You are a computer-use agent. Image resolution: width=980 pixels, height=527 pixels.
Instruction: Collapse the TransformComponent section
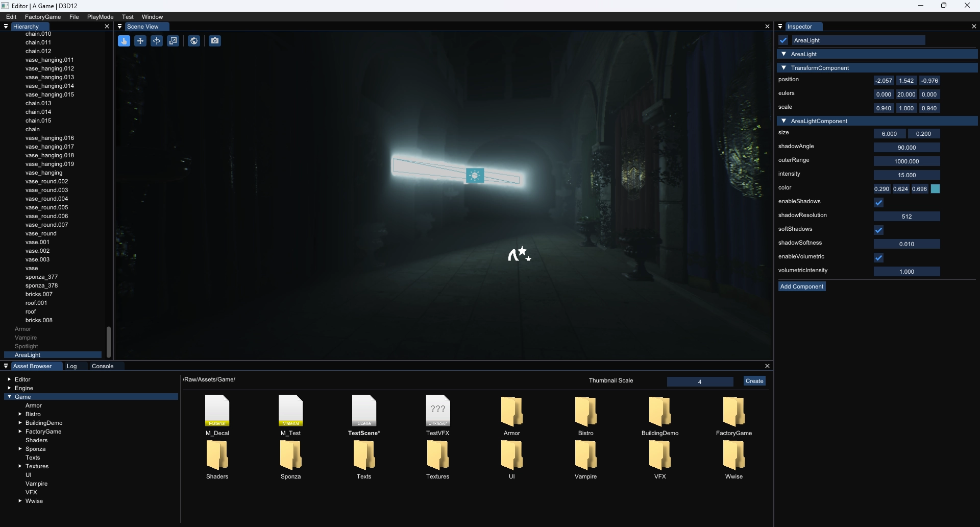(x=784, y=68)
